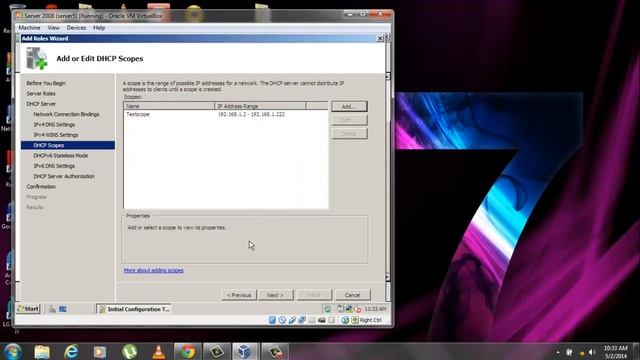Click the guest clock showing 10:33 AM
The width and height of the screenshot is (640, 360).
tap(375, 309)
